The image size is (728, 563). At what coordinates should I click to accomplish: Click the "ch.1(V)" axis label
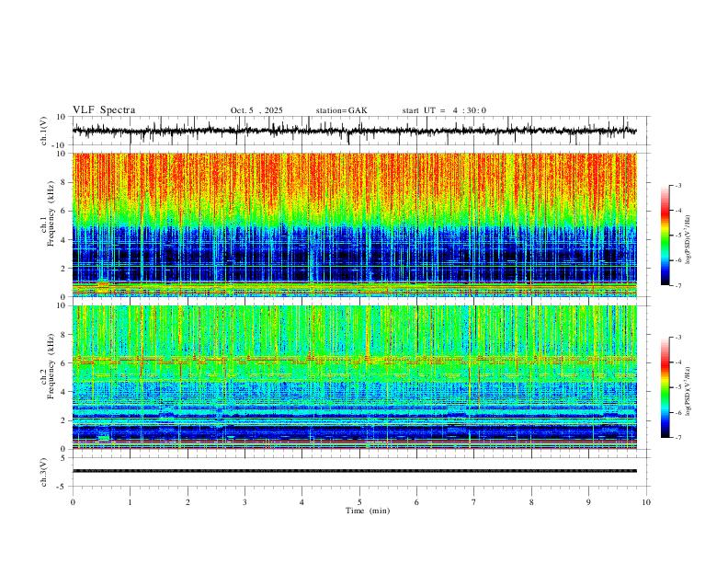pyautogui.click(x=44, y=131)
